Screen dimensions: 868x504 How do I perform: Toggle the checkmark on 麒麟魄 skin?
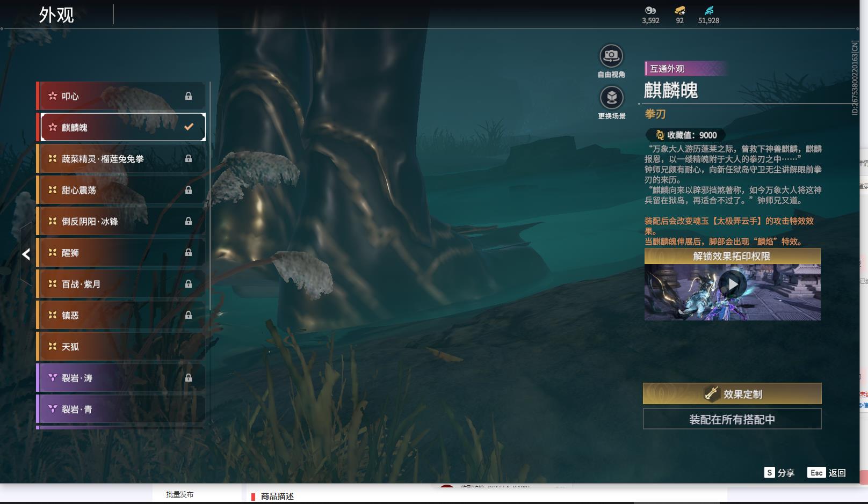point(189,127)
